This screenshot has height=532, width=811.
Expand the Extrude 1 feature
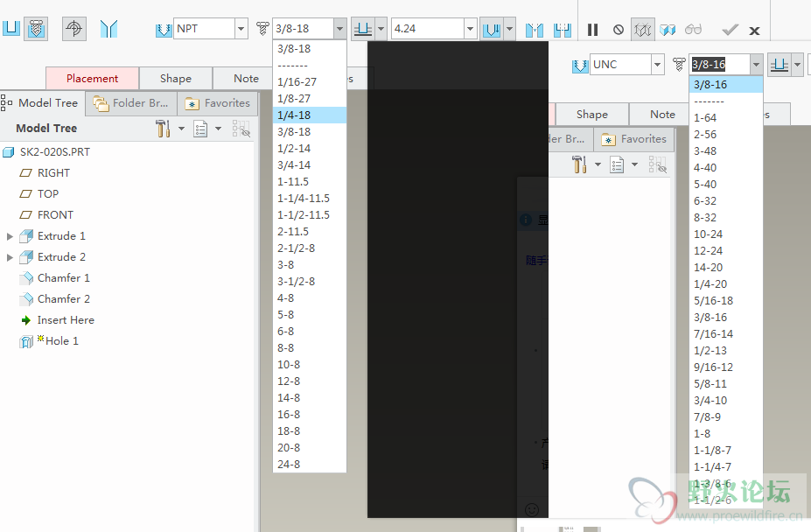pos(10,236)
